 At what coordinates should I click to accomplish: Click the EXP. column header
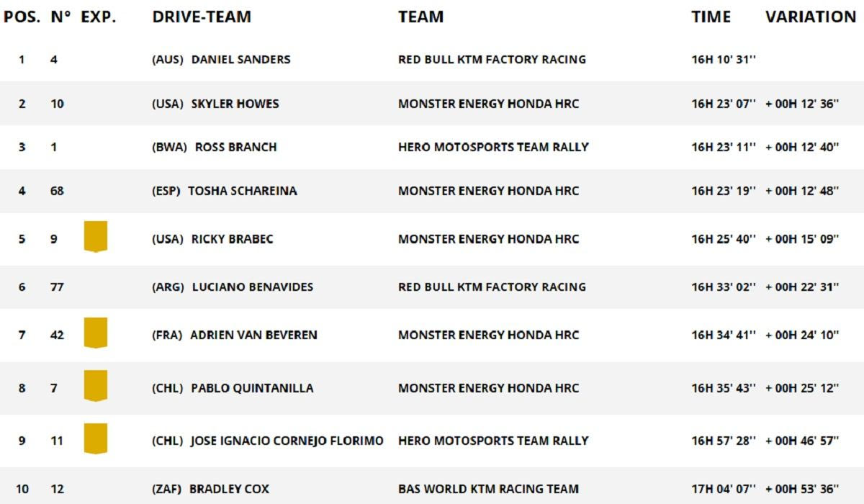point(98,17)
